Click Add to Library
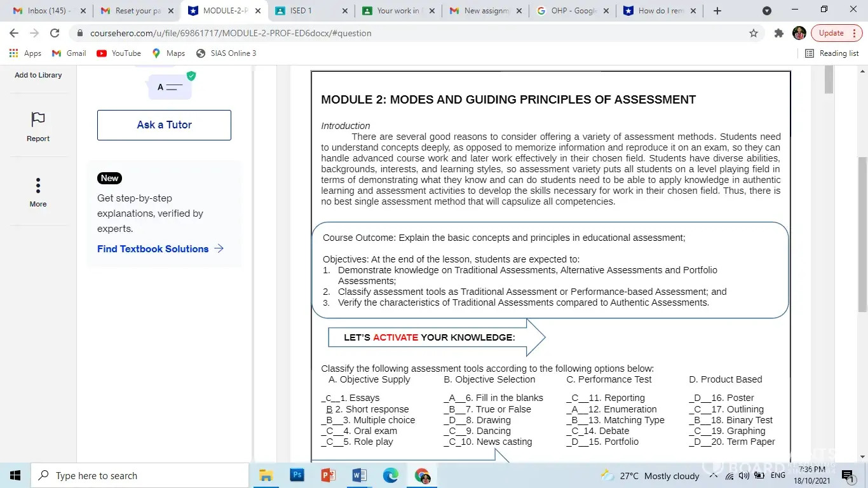The image size is (868, 488). pyautogui.click(x=38, y=75)
